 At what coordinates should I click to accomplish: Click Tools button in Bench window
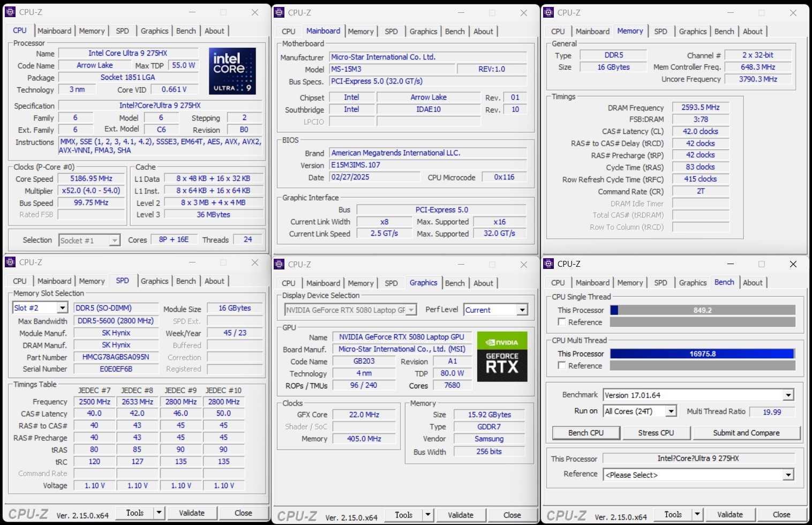pyautogui.click(x=673, y=514)
